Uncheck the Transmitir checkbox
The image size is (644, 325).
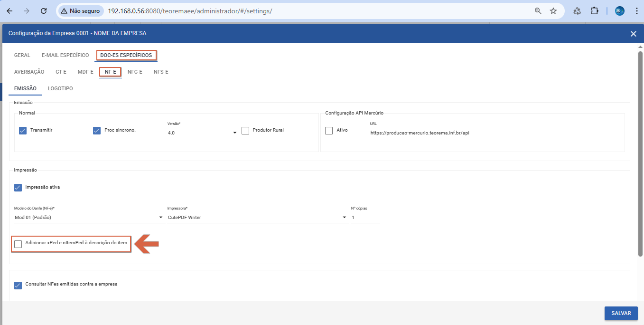click(x=23, y=131)
